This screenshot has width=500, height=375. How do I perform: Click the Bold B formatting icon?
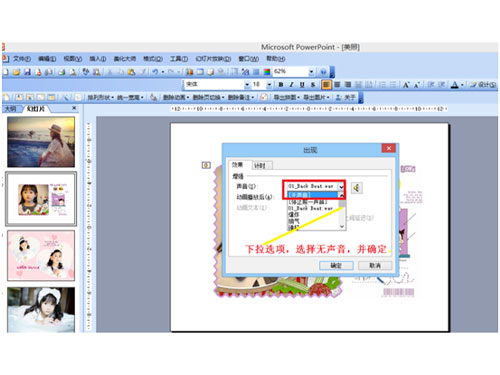(281, 85)
